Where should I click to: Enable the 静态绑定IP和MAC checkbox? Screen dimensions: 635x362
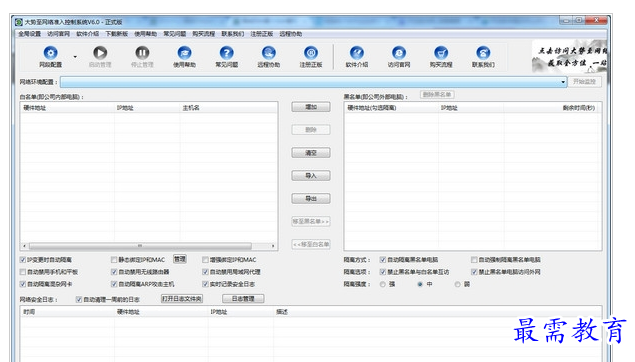pyautogui.click(x=114, y=260)
